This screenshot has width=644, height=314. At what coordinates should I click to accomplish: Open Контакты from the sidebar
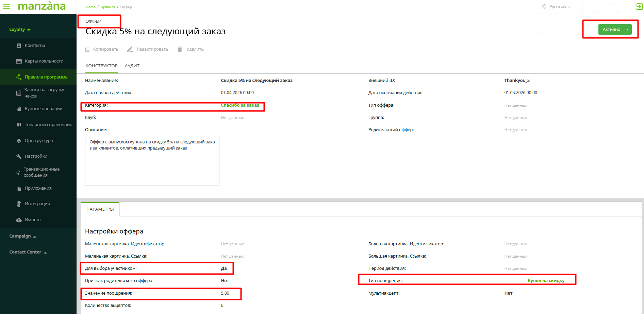34,46
